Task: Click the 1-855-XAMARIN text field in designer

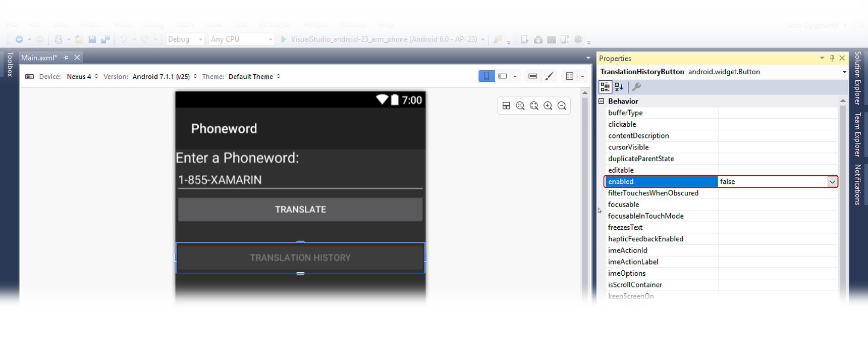Action: [300, 180]
